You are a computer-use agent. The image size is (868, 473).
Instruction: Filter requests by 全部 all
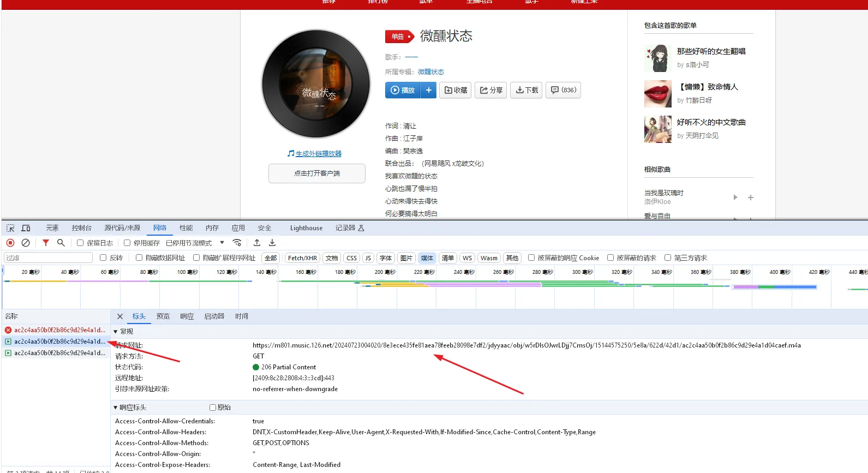[x=271, y=258]
